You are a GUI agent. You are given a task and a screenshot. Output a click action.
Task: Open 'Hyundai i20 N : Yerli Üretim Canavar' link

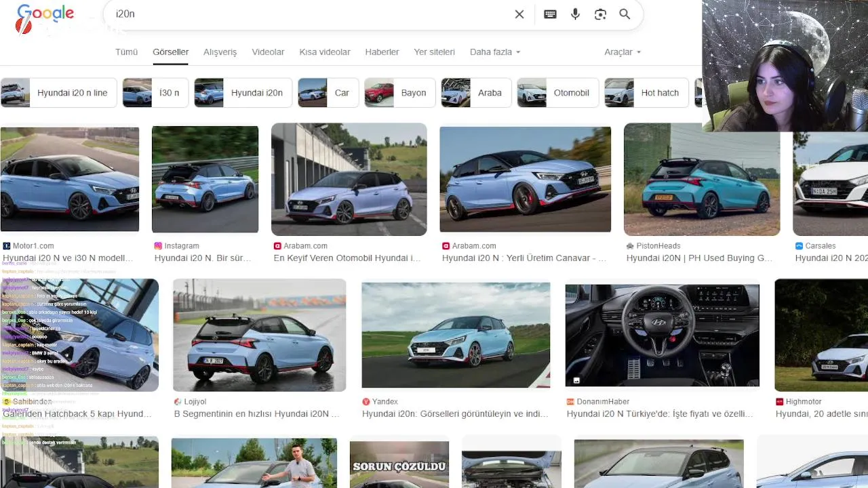(524, 258)
